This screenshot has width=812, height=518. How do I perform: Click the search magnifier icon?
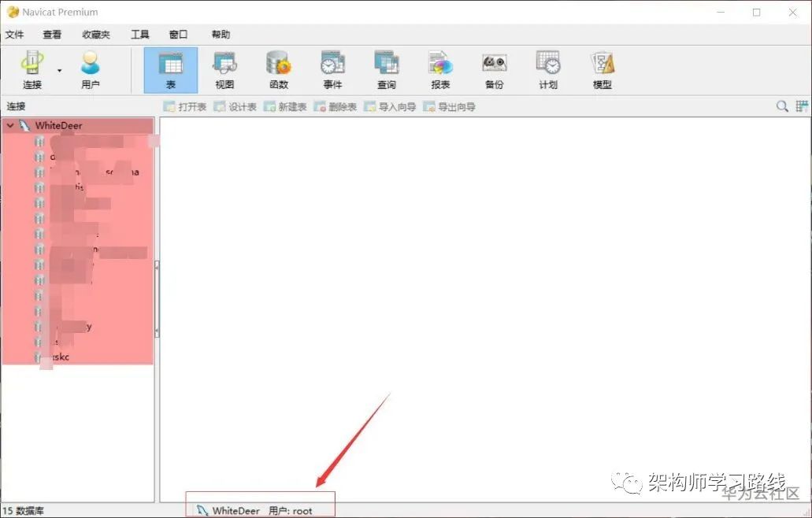782,106
